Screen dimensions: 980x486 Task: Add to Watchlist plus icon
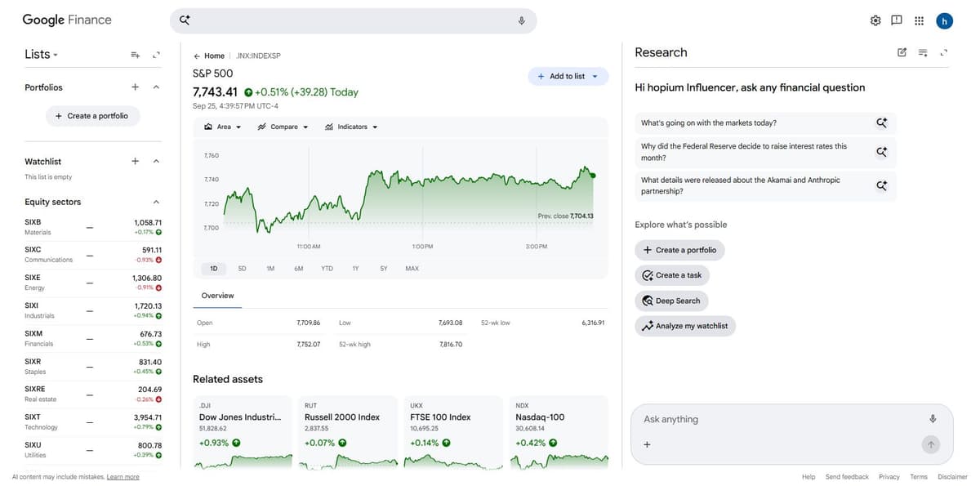point(135,161)
